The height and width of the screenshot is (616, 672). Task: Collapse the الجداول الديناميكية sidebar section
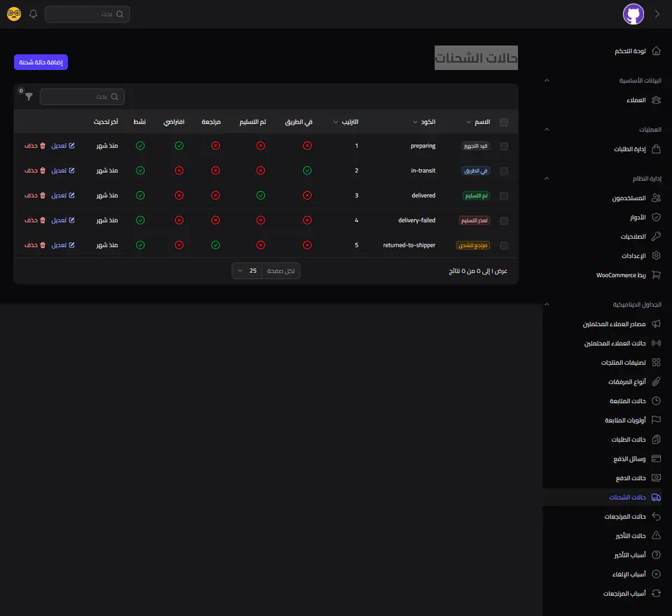[x=547, y=304]
